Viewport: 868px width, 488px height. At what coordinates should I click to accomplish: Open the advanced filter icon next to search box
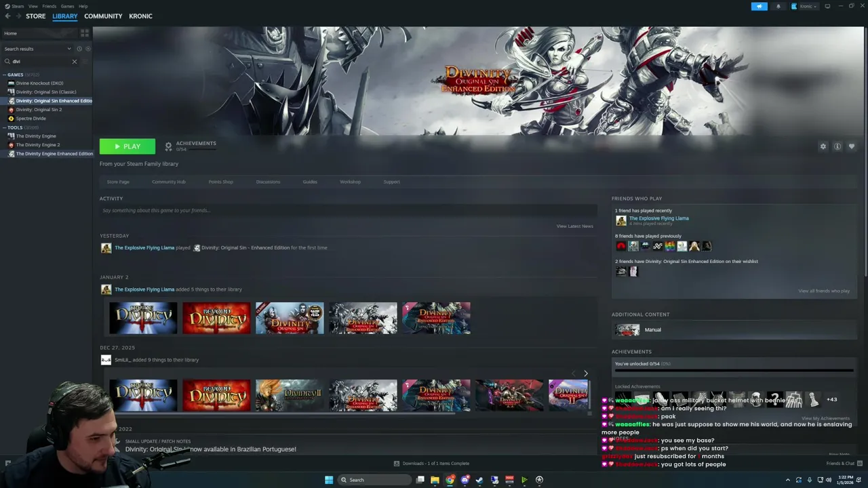click(x=85, y=62)
